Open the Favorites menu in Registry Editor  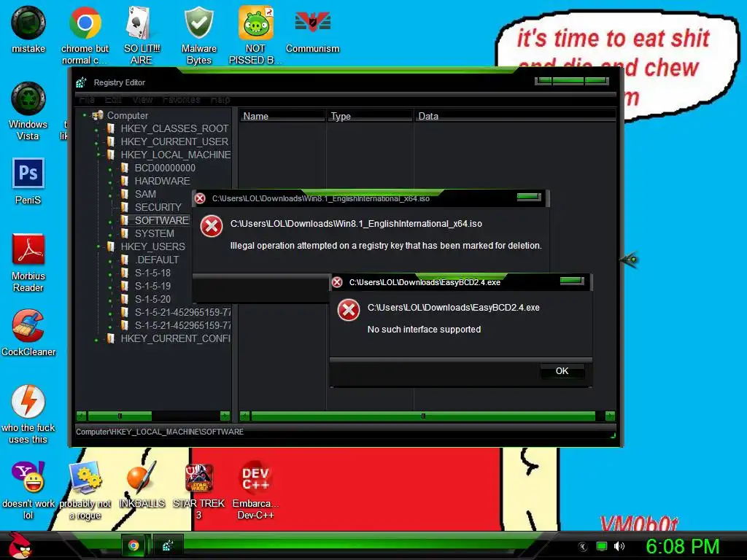click(181, 99)
